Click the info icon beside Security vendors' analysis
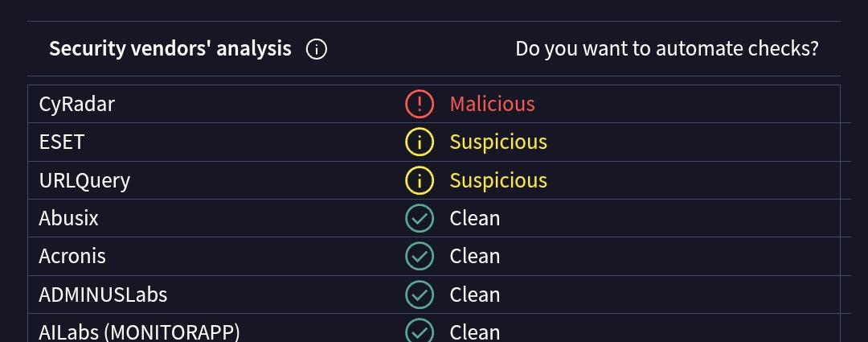The width and height of the screenshot is (868, 342). pyautogui.click(x=317, y=49)
